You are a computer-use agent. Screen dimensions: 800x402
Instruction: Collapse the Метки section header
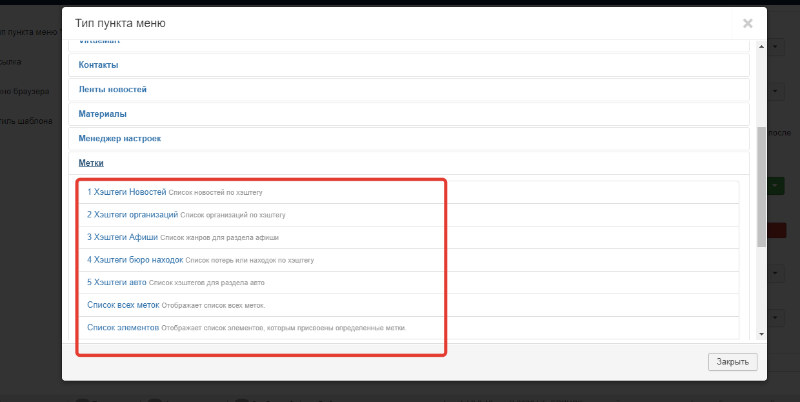tap(92, 162)
